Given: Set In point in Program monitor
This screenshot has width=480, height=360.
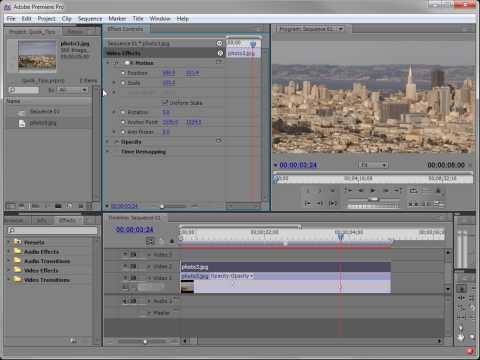Looking at the screenshot, I should tap(308, 191).
